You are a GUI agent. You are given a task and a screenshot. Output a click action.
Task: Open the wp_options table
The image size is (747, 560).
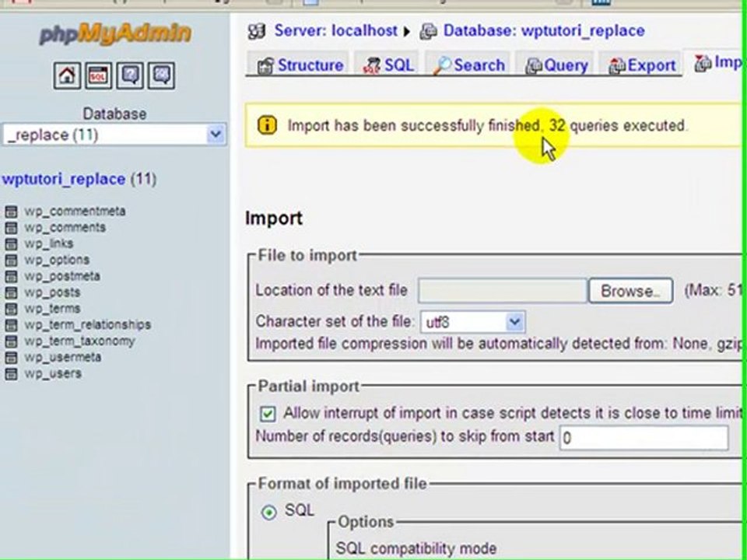[x=57, y=260]
